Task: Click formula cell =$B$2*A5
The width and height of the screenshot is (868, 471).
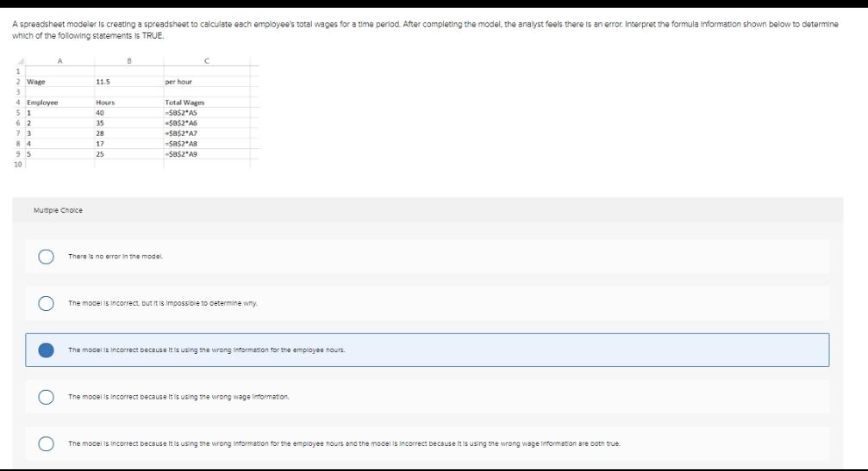Action: [207, 113]
